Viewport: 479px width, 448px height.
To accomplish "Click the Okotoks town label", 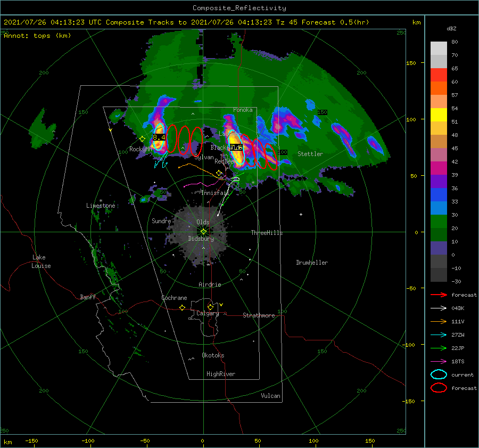I will point(213,355).
